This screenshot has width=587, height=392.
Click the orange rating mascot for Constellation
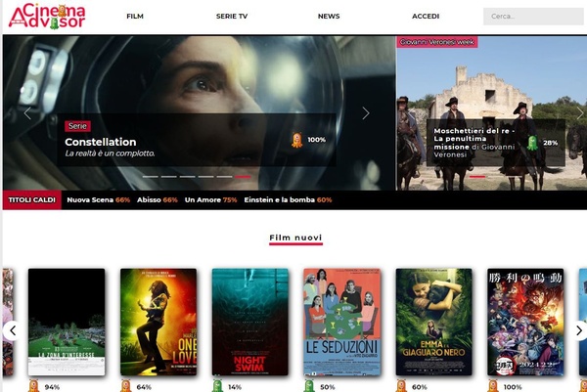click(x=296, y=140)
